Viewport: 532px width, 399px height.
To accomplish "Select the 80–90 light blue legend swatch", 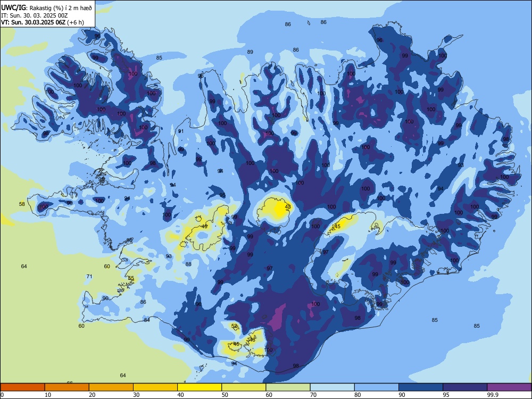I will pyautogui.click(x=377, y=387).
